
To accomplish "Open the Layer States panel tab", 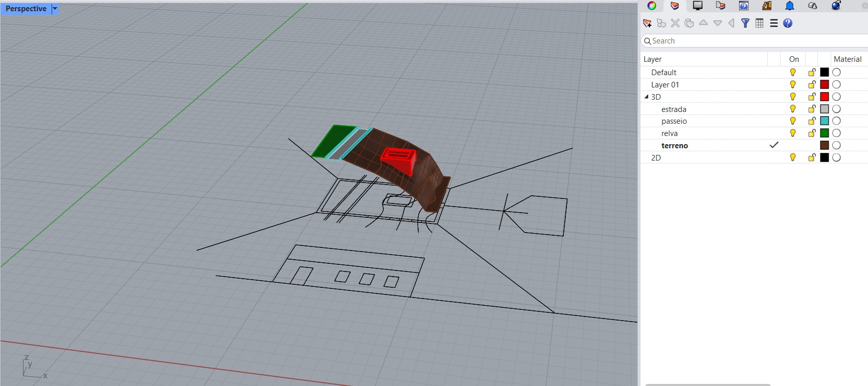I will (721, 6).
